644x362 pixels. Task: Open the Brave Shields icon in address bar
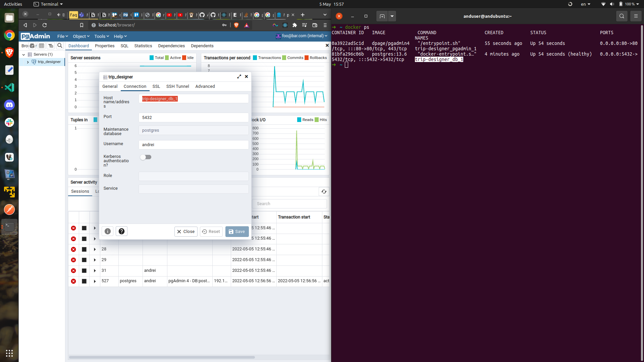coord(236,25)
